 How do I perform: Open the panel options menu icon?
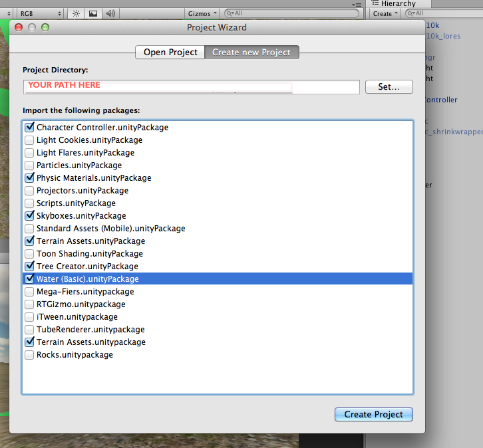[x=357, y=5]
